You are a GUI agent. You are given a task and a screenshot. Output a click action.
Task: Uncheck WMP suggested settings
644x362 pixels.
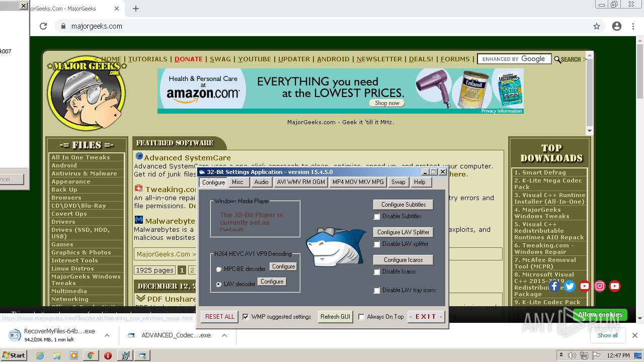tap(246, 317)
